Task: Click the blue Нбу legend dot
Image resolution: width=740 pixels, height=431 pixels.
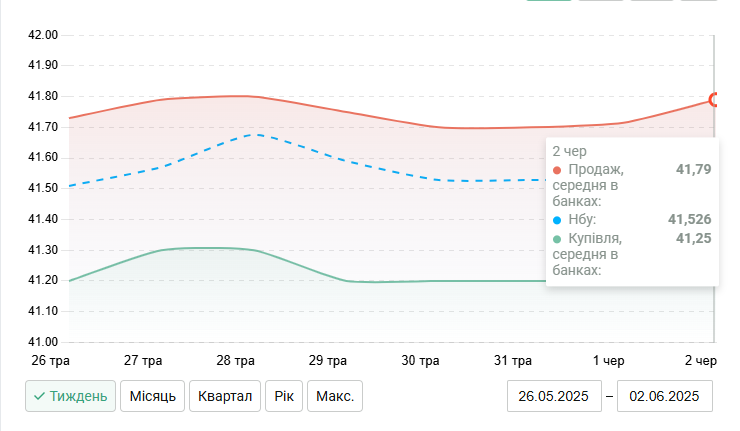Action: (557, 218)
